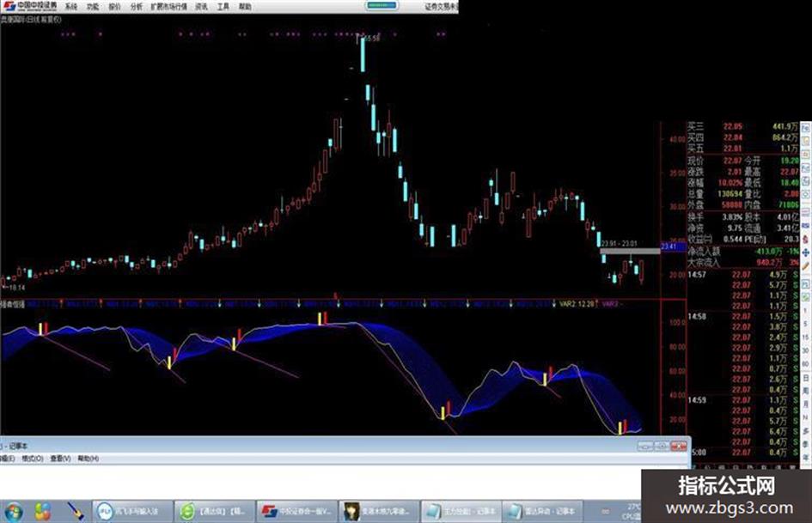
Task: Click the 涨幅 value 10.02%
Action: coord(730,183)
